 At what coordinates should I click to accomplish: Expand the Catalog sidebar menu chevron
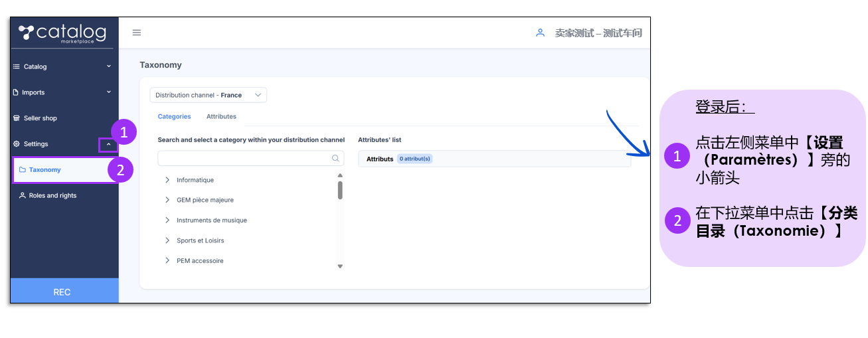pyautogui.click(x=109, y=66)
